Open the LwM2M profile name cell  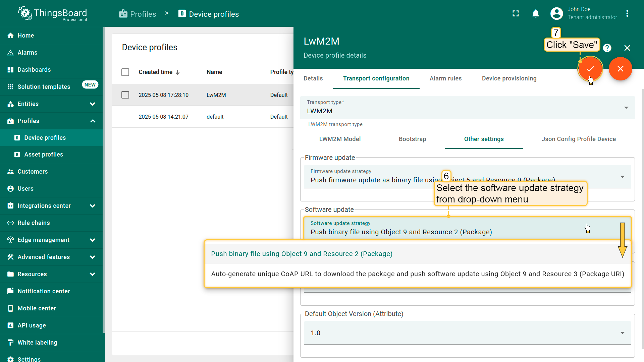click(x=216, y=95)
